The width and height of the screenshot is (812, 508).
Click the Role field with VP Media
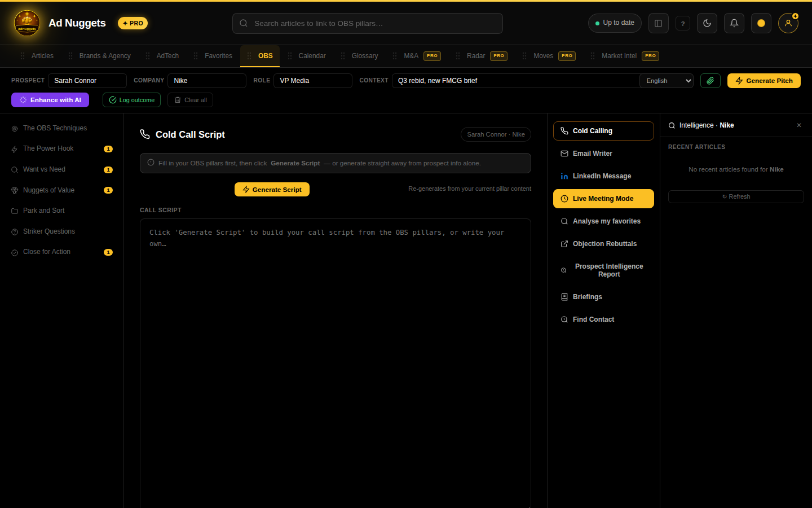(313, 81)
